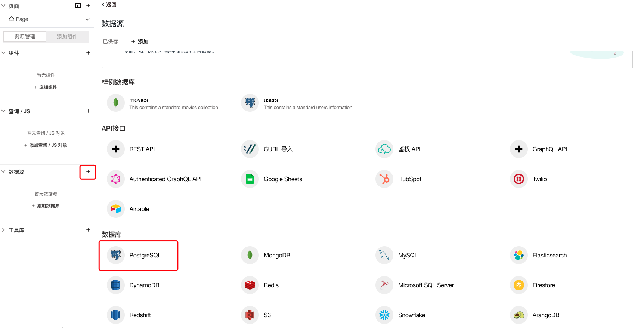644x328 pixels.
Task: Switch to the 添加组件 tab
Action: [67, 37]
